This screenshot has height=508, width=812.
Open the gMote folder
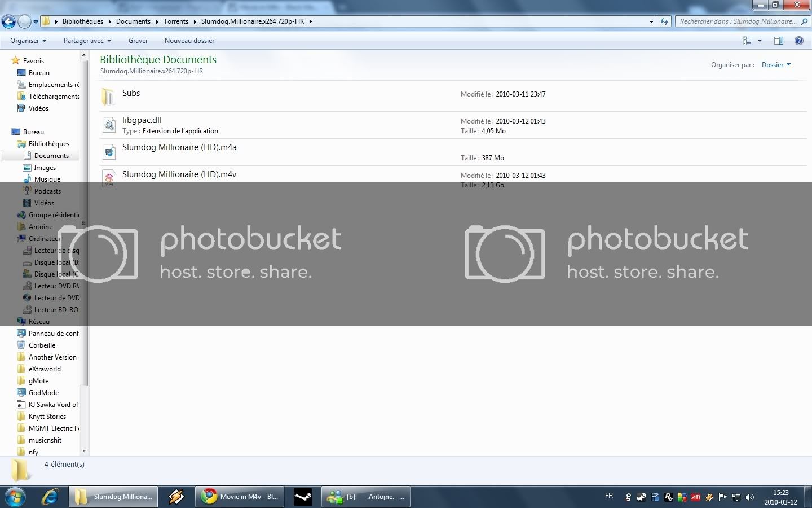[38, 381]
